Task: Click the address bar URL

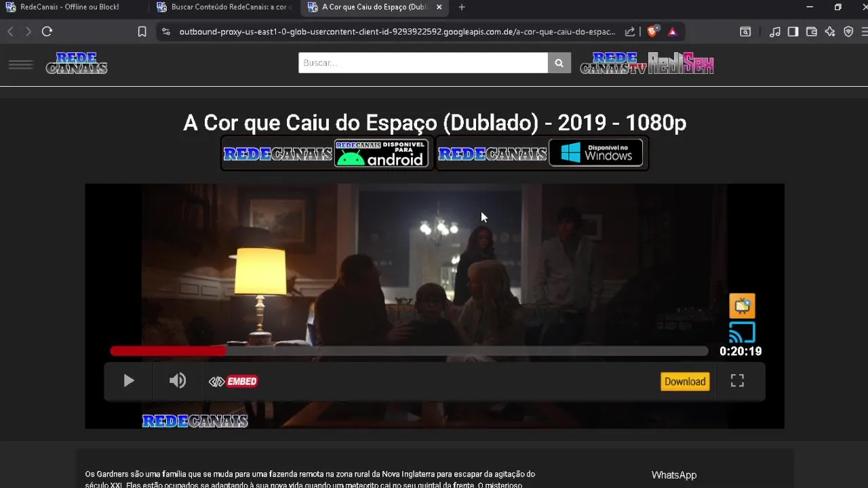Action: tap(397, 32)
